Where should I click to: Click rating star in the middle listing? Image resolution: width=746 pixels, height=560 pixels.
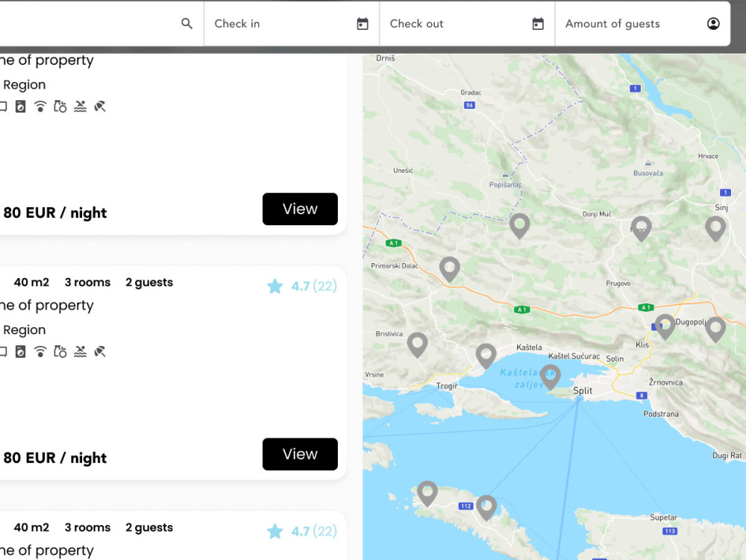pyautogui.click(x=275, y=286)
